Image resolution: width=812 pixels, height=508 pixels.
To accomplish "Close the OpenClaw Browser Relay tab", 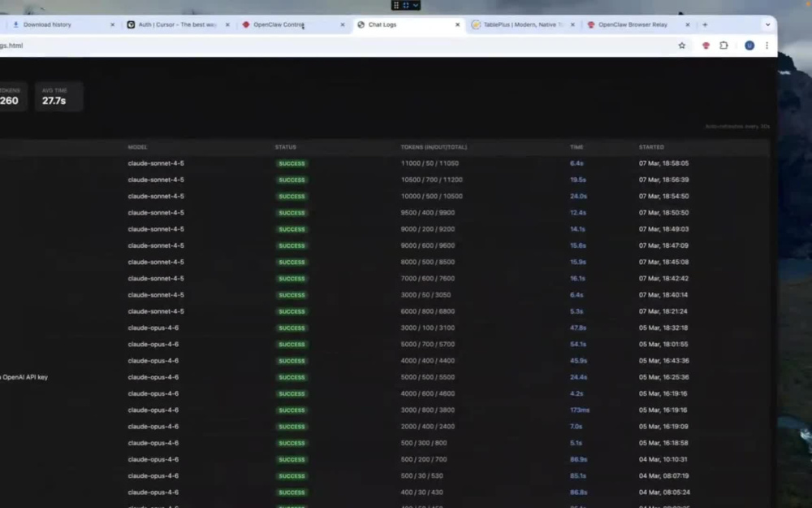I will (x=687, y=24).
